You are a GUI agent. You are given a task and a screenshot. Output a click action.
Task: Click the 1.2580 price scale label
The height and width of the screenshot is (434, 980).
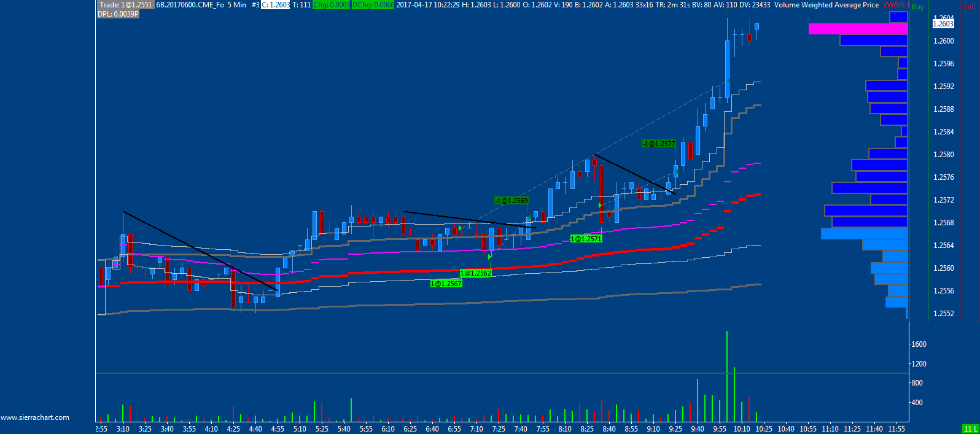944,155
